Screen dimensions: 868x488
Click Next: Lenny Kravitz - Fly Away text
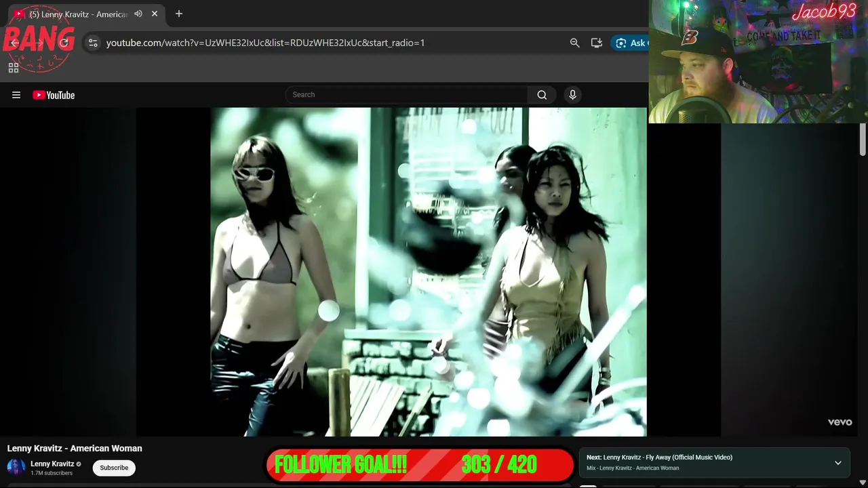click(659, 457)
